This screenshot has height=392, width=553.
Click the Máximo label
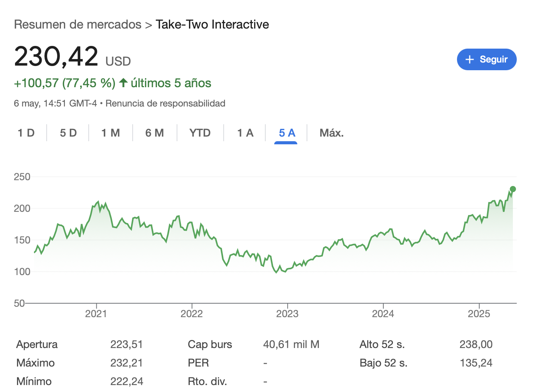point(35,363)
